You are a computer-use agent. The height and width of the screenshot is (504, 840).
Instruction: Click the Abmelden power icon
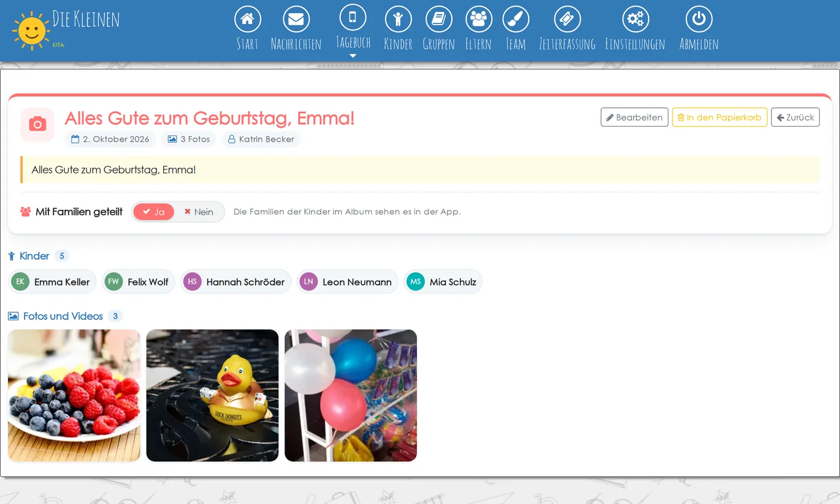[699, 19]
